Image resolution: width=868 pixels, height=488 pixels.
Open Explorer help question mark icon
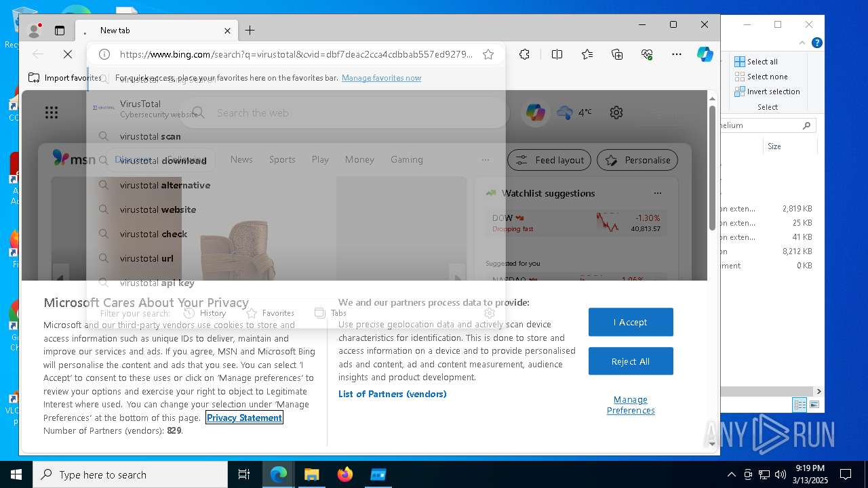pos(817,43)
